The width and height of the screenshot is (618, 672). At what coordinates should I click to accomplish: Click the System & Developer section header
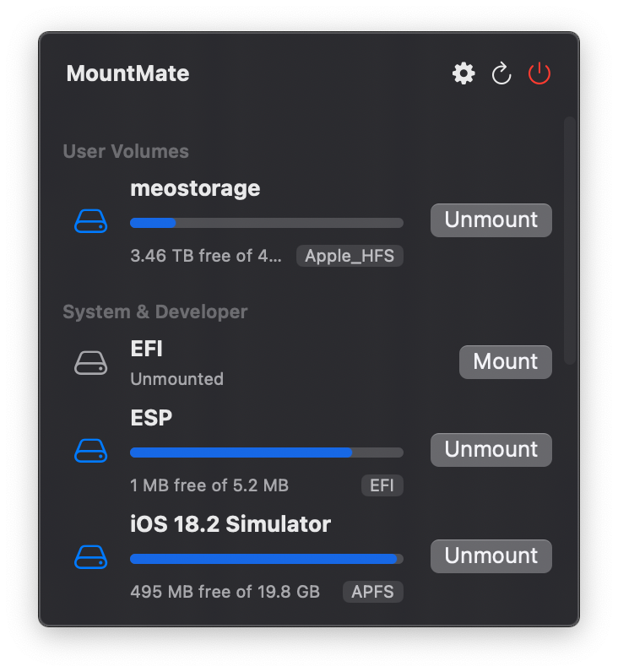click(x=155, y=312)
